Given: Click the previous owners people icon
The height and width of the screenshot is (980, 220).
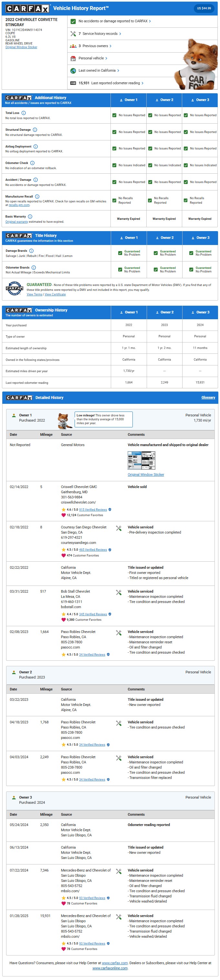Looking at the screenshot, I should click(x=73, y=46).
